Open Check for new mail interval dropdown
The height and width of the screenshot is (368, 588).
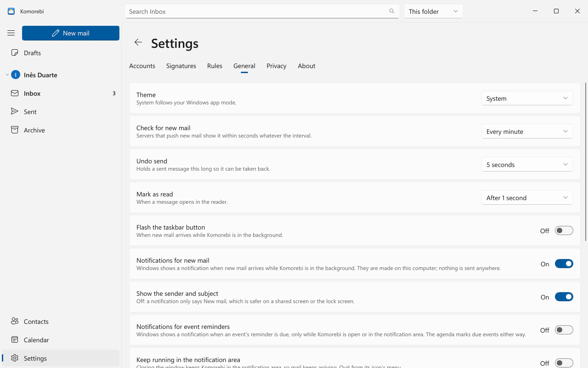[x=527, y=132]
